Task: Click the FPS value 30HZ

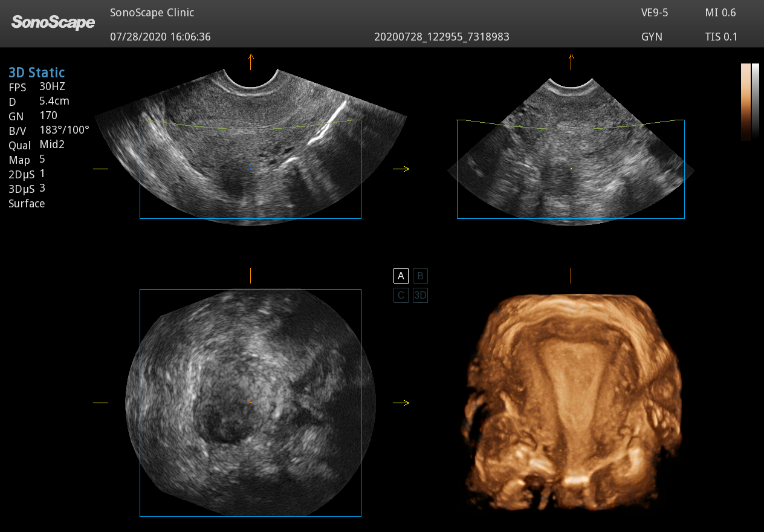Action: click(x=52, y=86)
